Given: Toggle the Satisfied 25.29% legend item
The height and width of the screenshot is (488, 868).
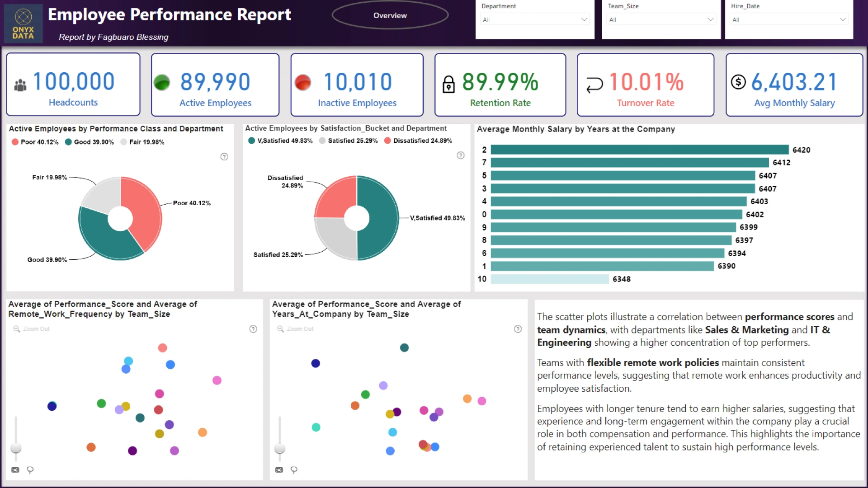Looking at the screenshot, I should click(x=348, y=141).
